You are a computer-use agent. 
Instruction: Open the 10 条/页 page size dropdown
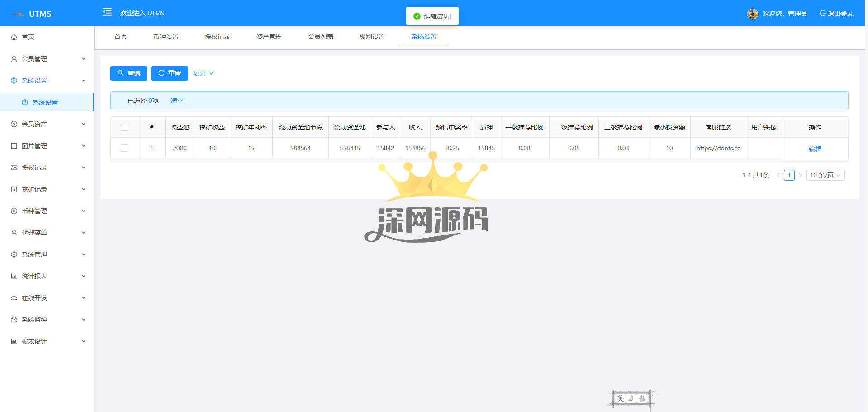point(825,175)
